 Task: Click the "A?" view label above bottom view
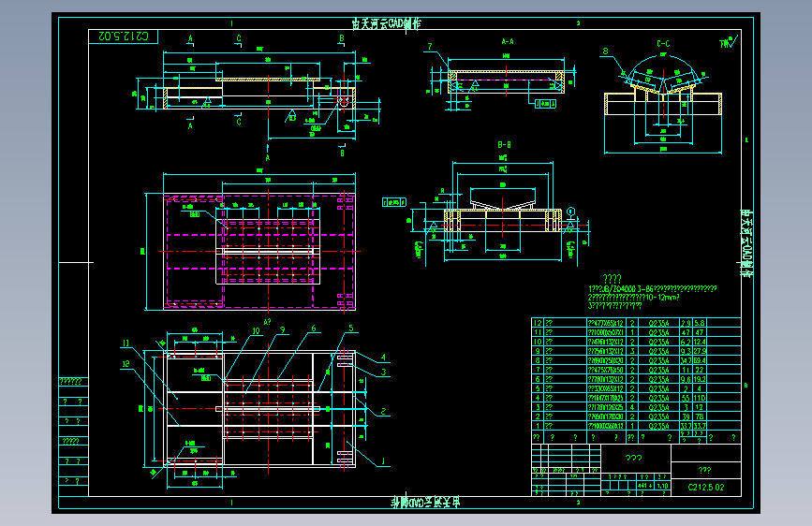coord(268,322)
